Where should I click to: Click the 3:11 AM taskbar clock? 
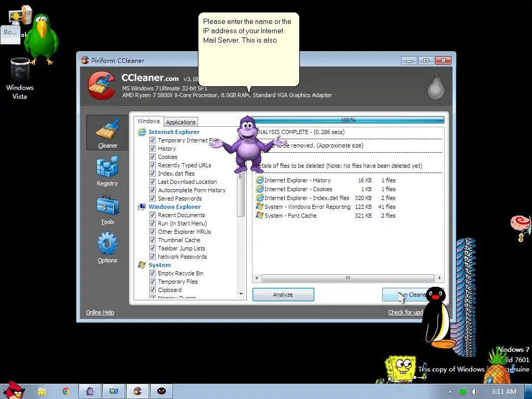[x=504, y=392]
